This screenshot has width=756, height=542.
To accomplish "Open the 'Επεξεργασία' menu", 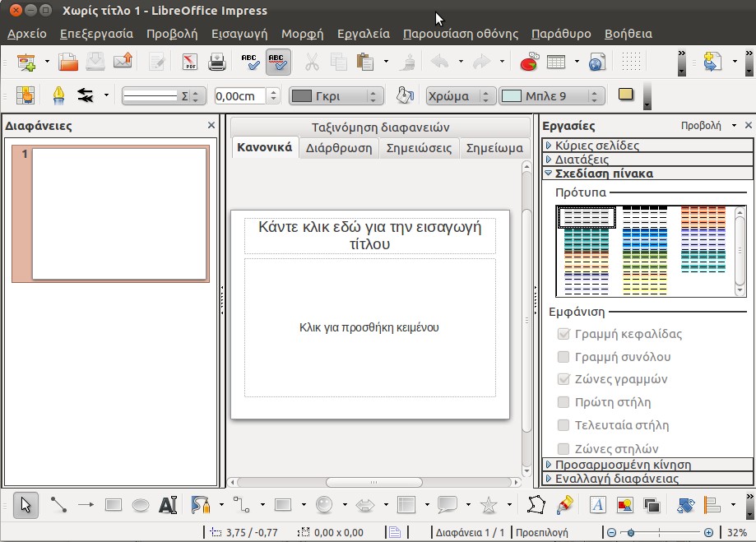I will [x=96, y=34].
